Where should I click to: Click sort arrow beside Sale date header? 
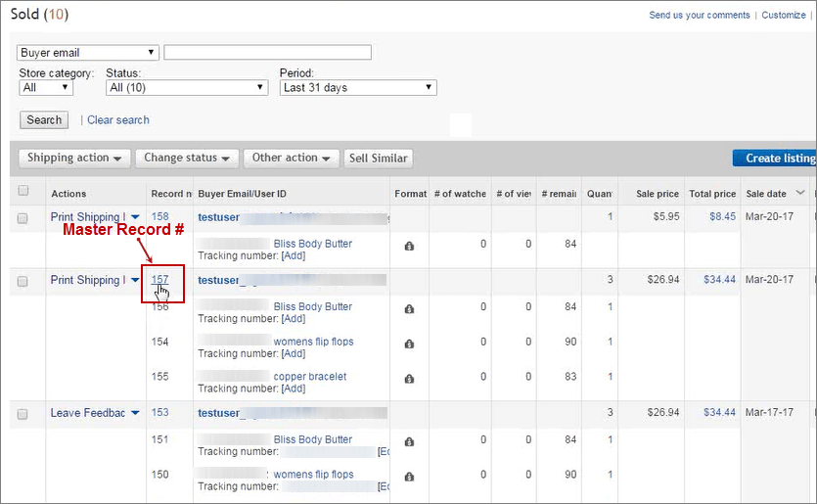800,193
